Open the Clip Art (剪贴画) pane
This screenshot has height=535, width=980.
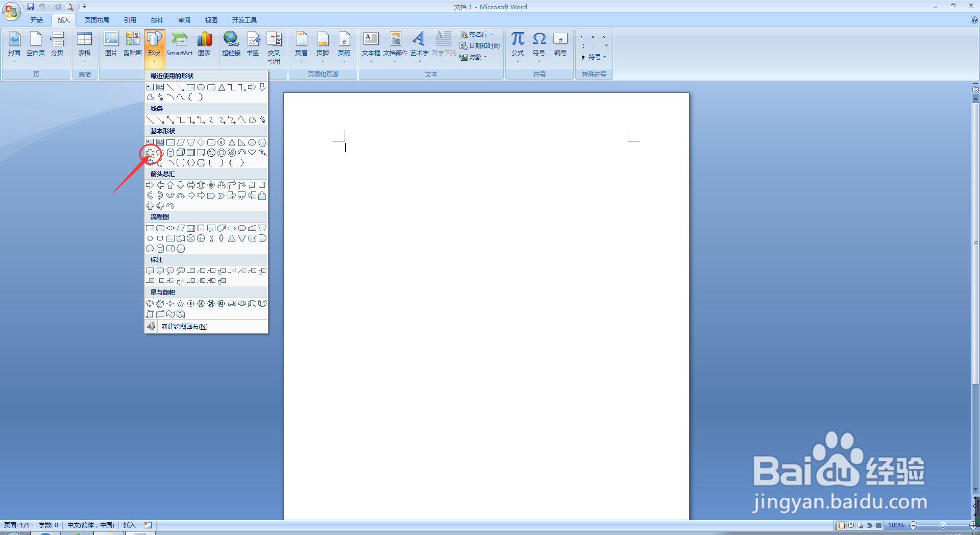(133, 44)
